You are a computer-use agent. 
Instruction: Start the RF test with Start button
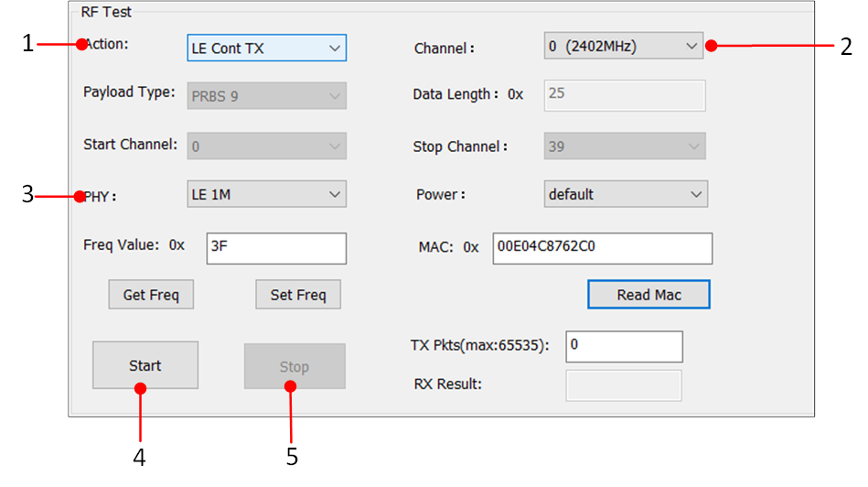pos(145,365)
